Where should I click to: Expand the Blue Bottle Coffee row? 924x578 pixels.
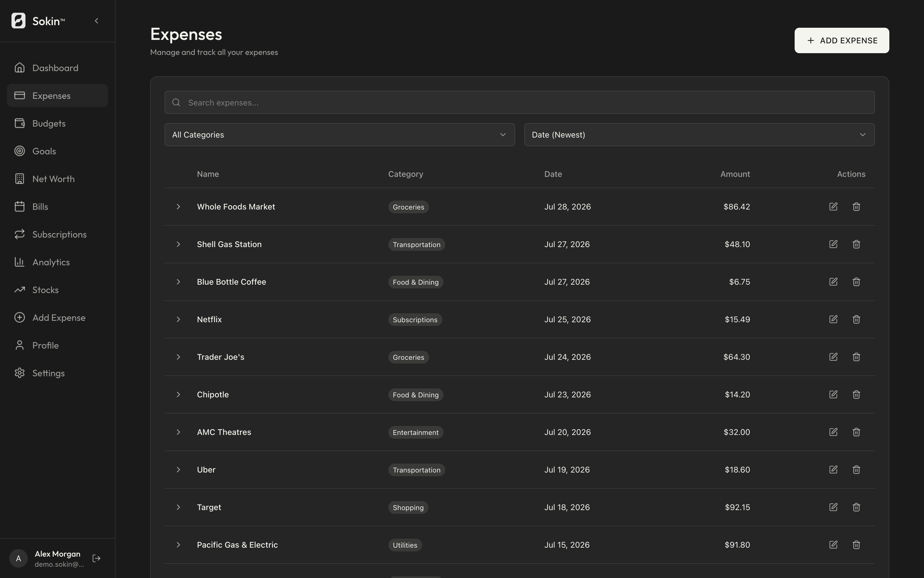click(178, 282)
